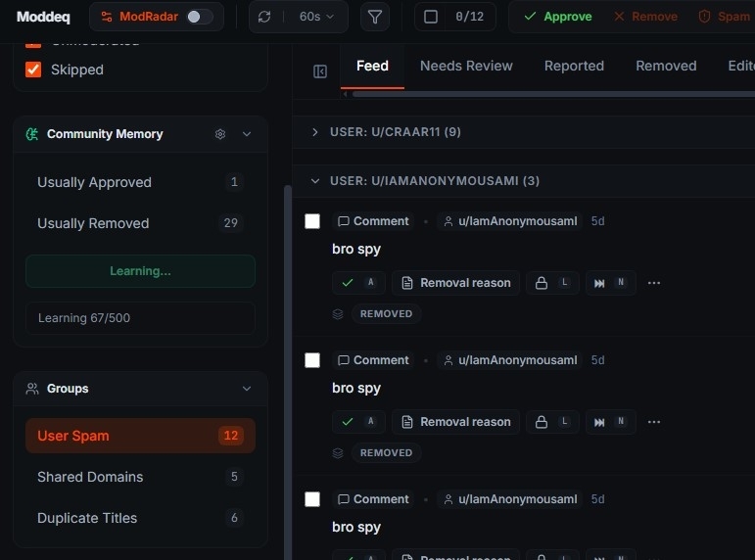Viewport: 755px width, 560px height.
Task: Collapse the Community Memory section
Action: (x=247, y=134)
